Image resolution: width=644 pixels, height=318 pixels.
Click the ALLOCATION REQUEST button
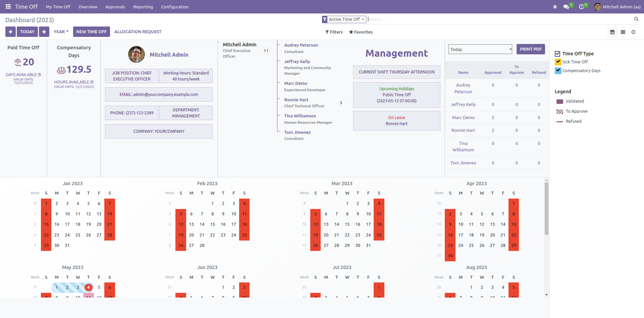tap(138, 32)
